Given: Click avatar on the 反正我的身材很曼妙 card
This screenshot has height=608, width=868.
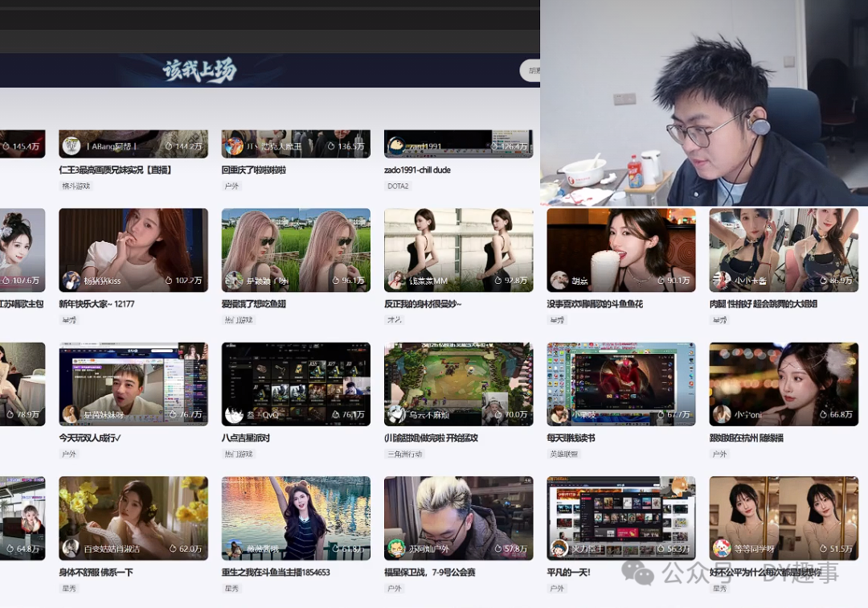Looking at the screenshot, I should pyautogui.click(x=396, y=280).
